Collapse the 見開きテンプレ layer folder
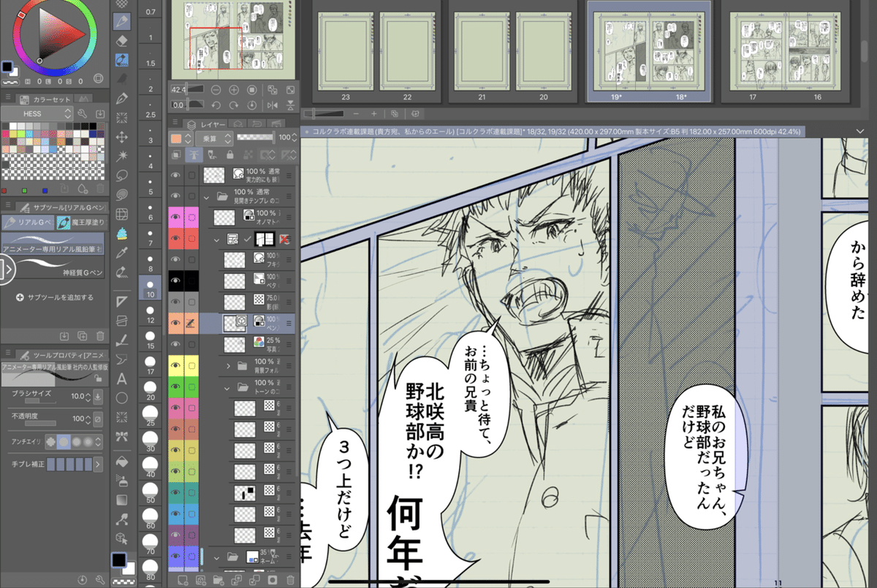This screenshot has width=877, height=588. pos(207,196)
